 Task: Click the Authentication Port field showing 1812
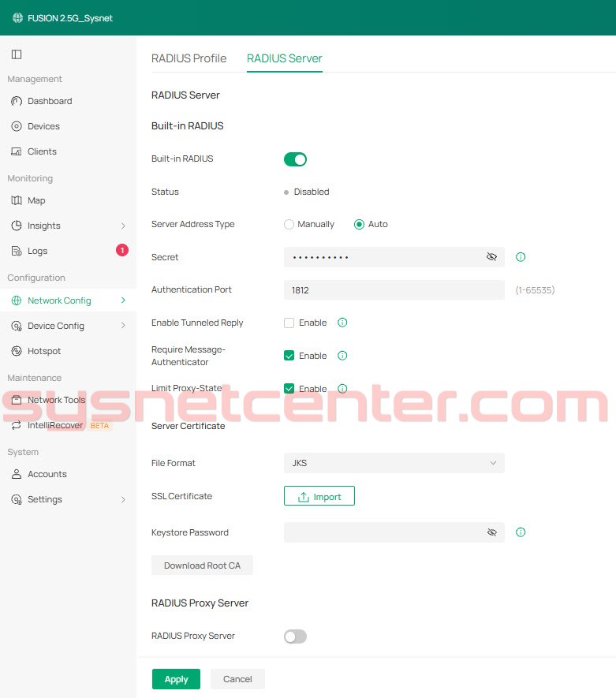(394, 289)
